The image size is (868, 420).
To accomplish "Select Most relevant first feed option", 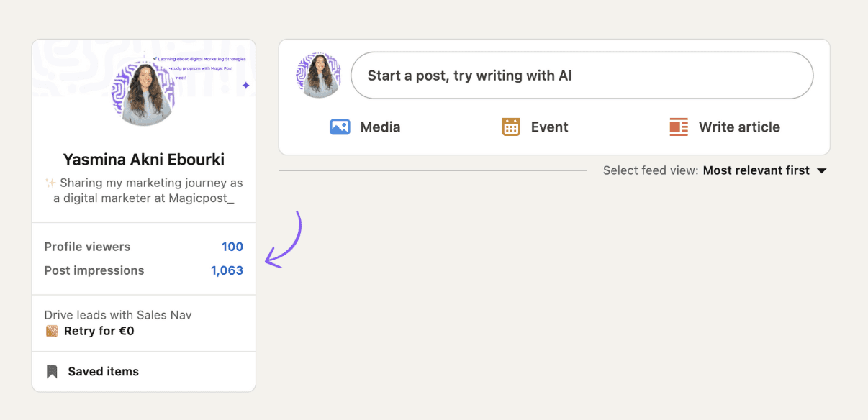I will [x=756, y=170].
